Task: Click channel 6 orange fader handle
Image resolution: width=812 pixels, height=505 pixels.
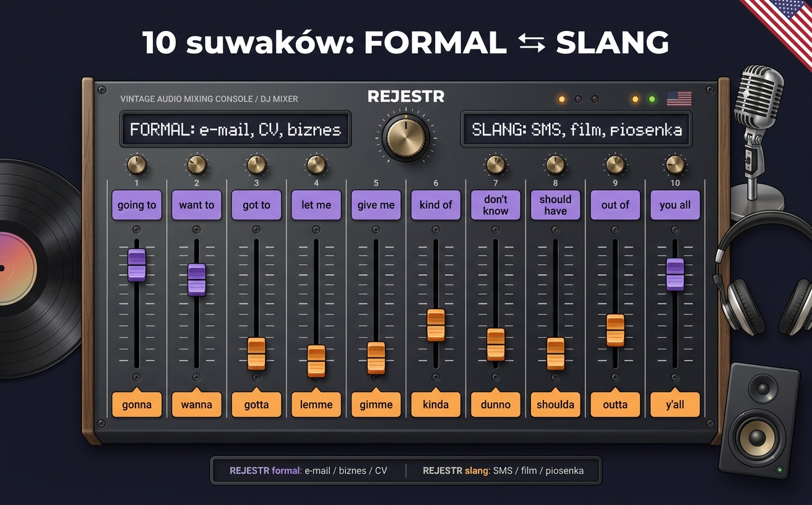Action: [436, 325]
